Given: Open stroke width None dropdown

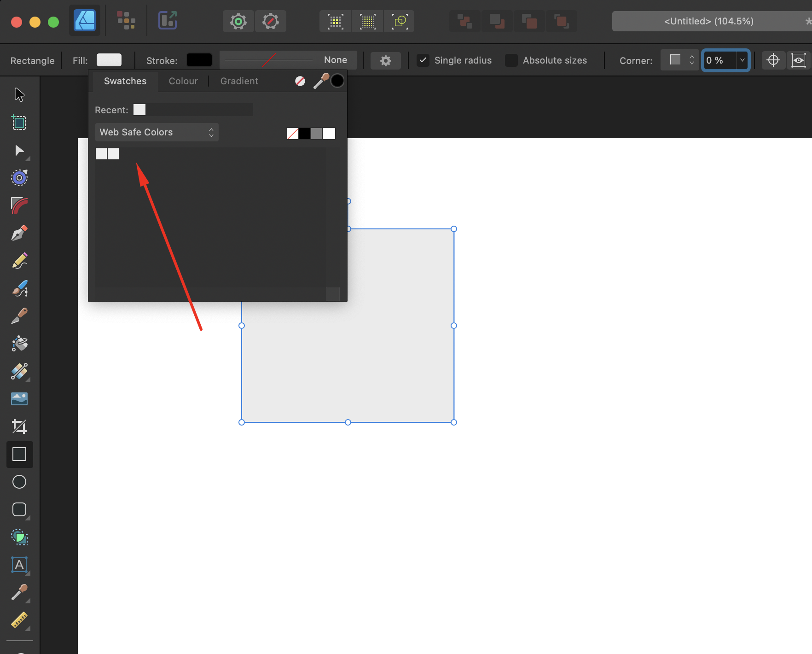Looking at the screenshot, I should pos(288,60).
